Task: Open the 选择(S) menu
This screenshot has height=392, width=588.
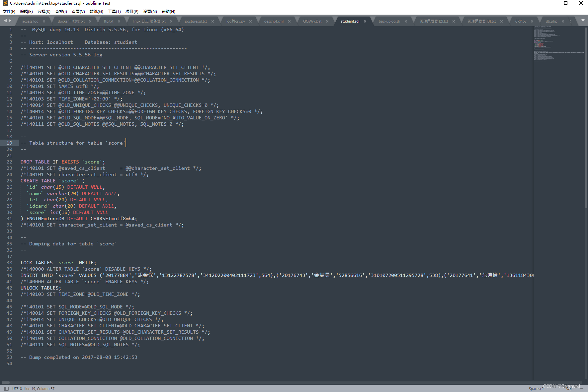Action: 44,11
